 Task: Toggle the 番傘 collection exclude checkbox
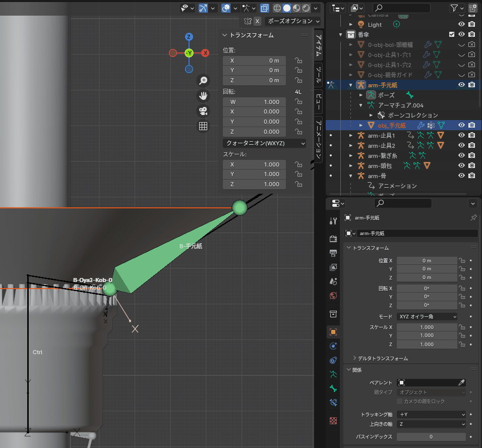click(452, 34)
